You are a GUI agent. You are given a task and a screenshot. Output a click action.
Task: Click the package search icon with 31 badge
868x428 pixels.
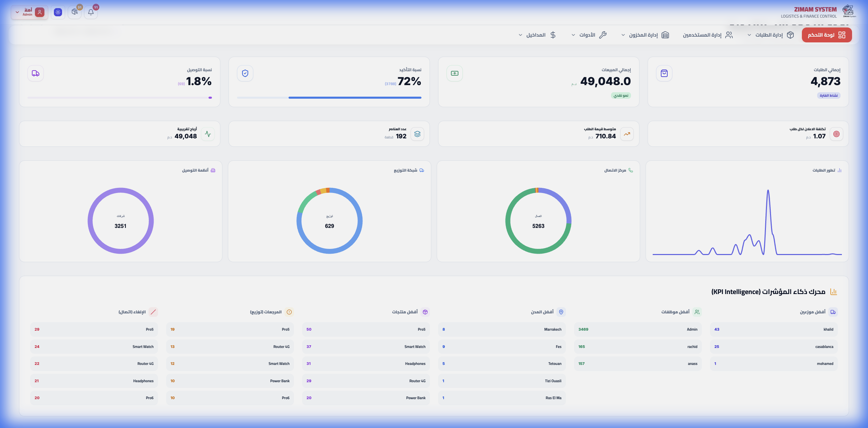(75, 12)
